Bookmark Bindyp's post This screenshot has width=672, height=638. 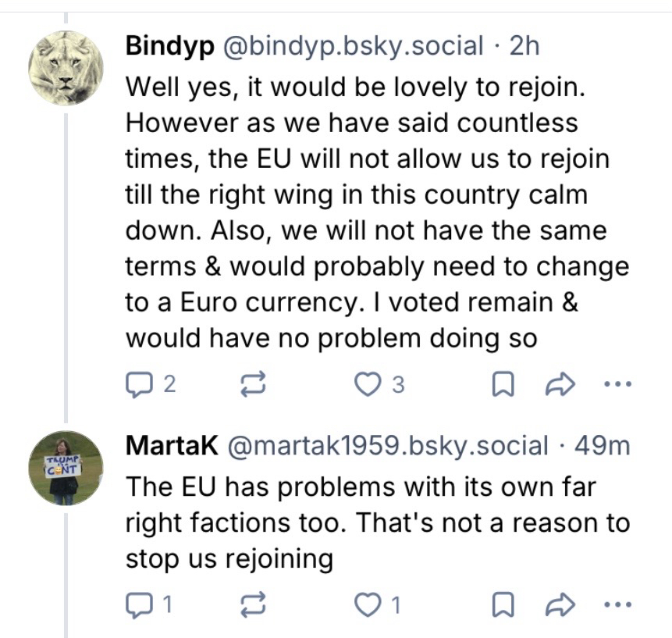(x=500, y=383)
